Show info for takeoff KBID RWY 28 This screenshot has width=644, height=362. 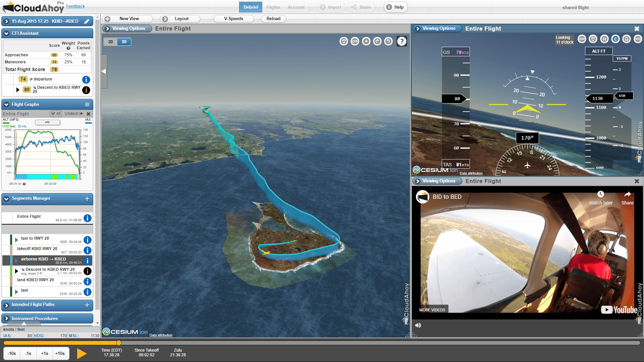(x=88, y=250)
